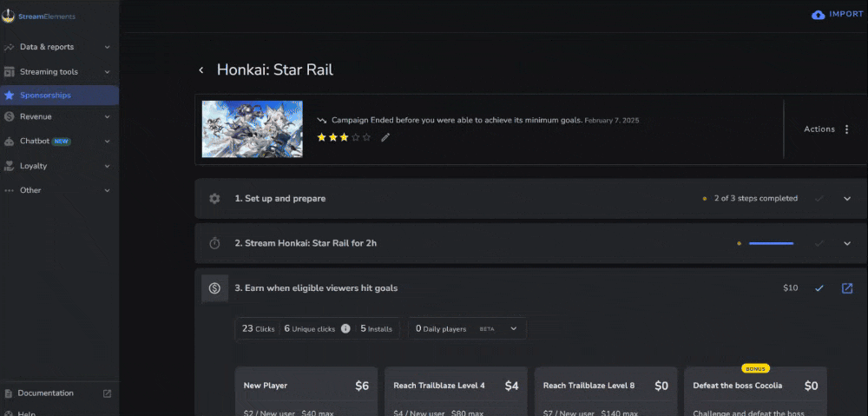Click the 23 Clicks stat
This screenshot has height=416, width=868.
[x=259, y=328]
